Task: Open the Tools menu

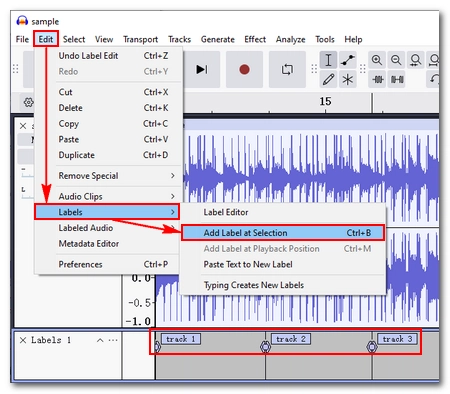Action: pos(325,39)
